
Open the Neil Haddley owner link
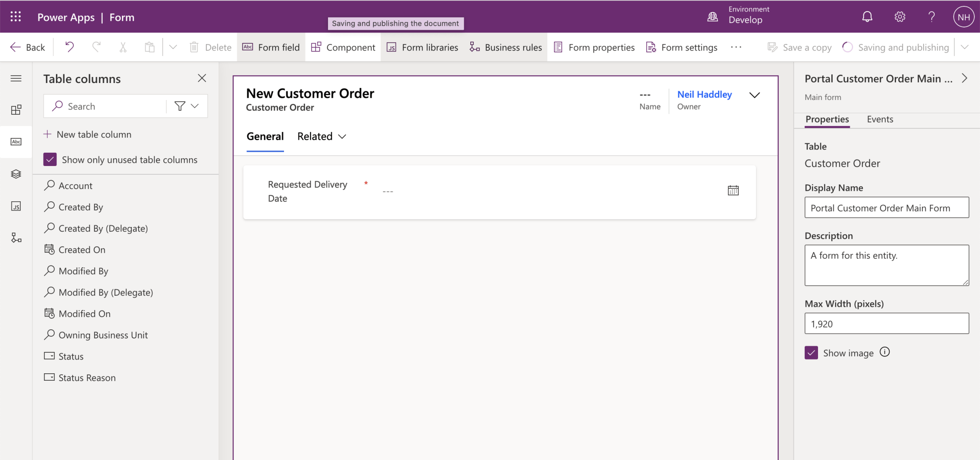(704, 94)
